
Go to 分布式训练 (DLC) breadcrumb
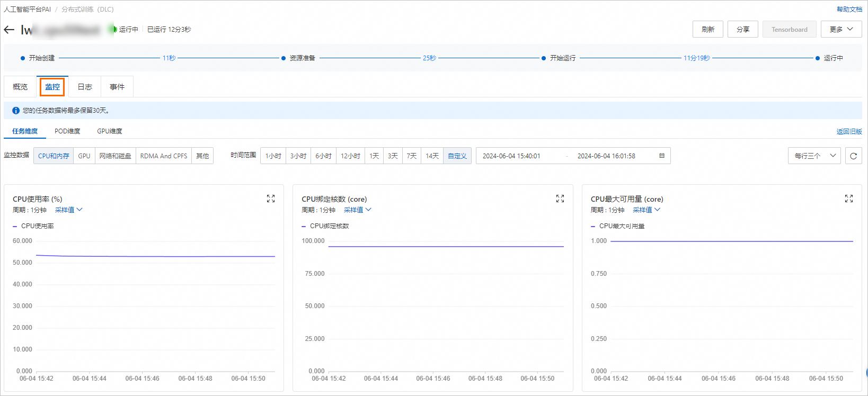87,9
